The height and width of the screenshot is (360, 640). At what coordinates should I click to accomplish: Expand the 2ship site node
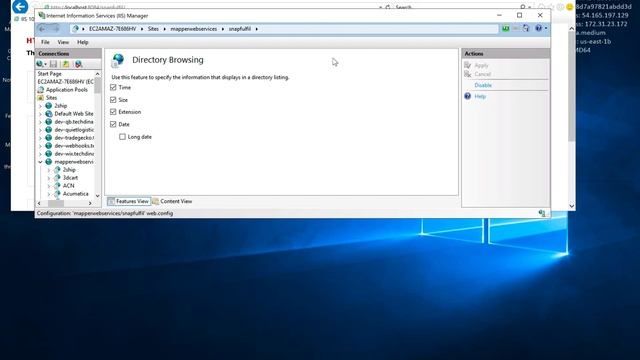pos(40,106)
